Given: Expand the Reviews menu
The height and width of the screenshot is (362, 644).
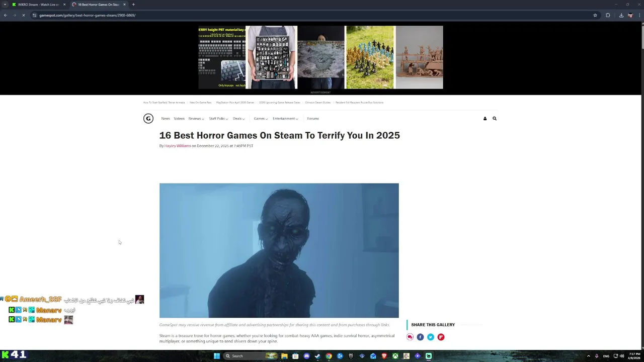Looking at the screenshot, I should (196, 119).
